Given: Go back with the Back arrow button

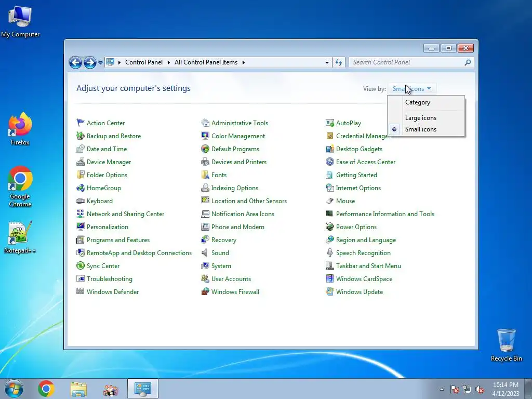Looking at the screenshot, I should coord(75,62).
